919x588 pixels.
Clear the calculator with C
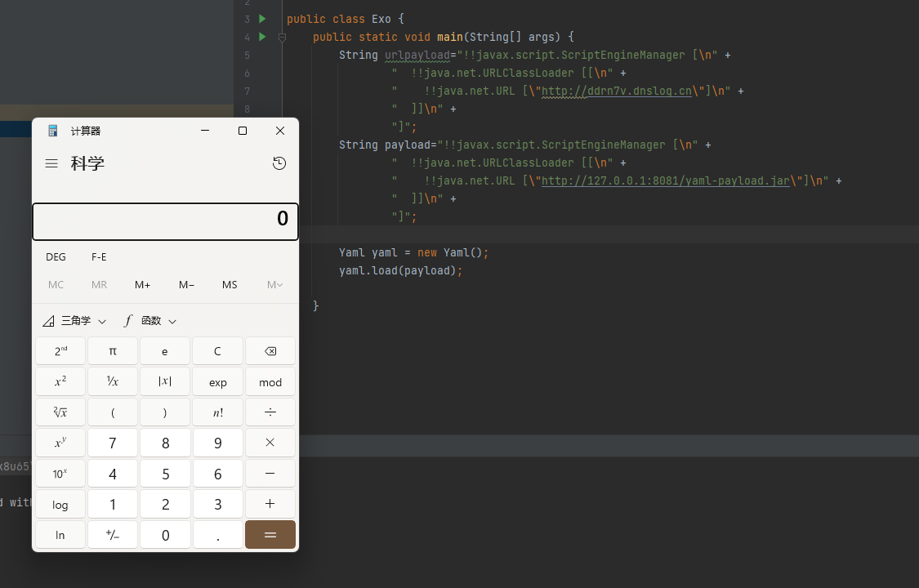pyautogui.click(x=217, y=351)
